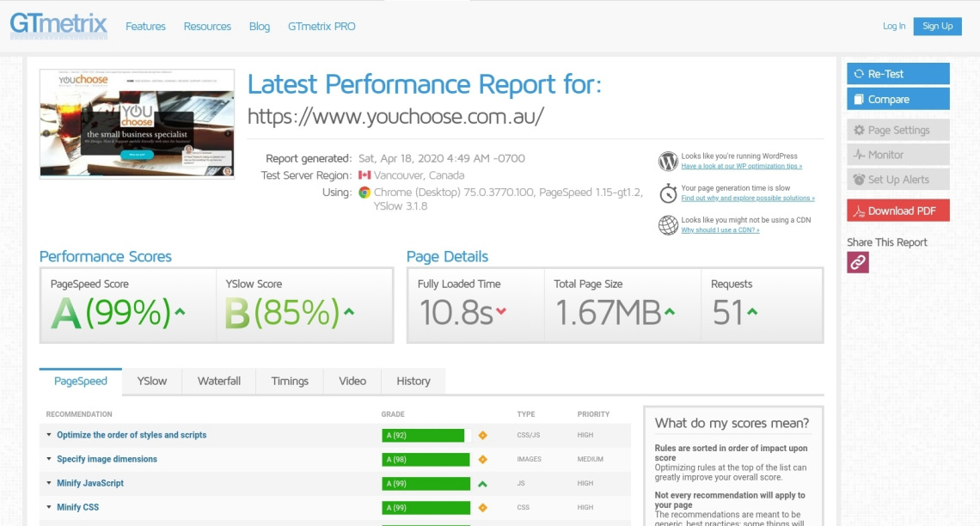The image size is (980, 526).
Task: Click the A (92) grade bar
Action: [x=423, y=435]
